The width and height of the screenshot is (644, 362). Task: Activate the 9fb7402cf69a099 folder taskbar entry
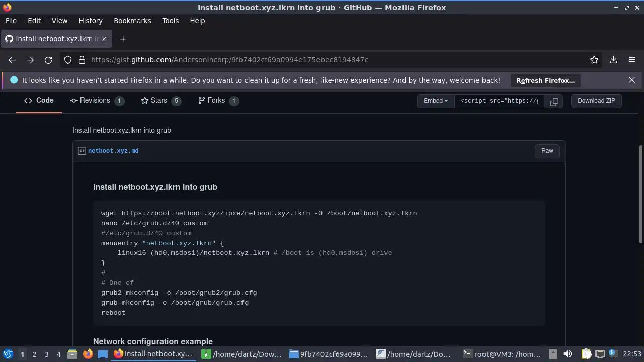(x=330, y=354)
